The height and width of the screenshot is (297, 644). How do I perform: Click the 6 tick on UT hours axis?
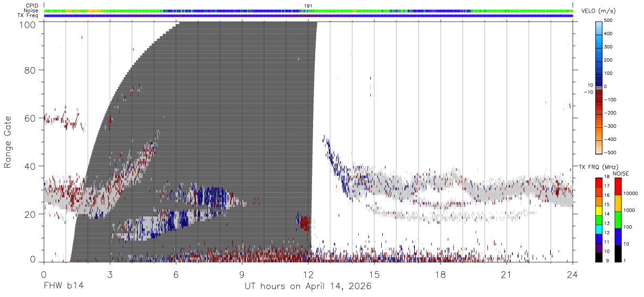tap(176, 274)
